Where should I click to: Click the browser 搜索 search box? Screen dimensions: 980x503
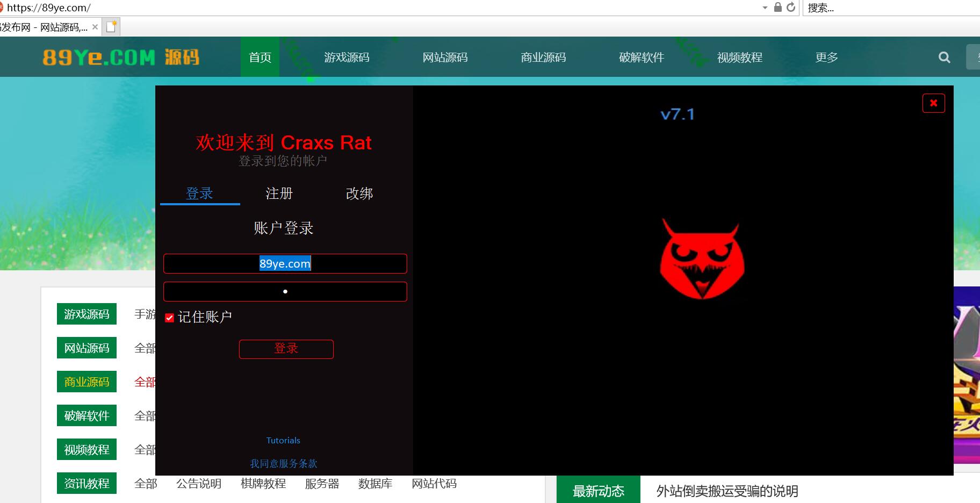891,8
